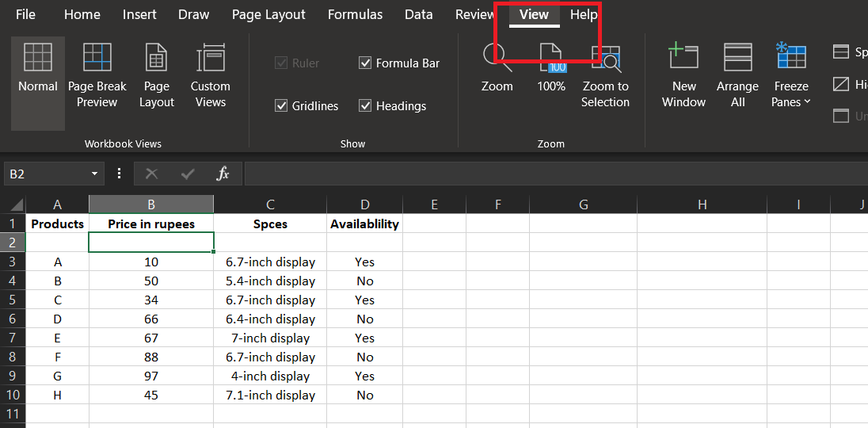Open the Data tab
The image size is (868, 428).
pos(418,14)
